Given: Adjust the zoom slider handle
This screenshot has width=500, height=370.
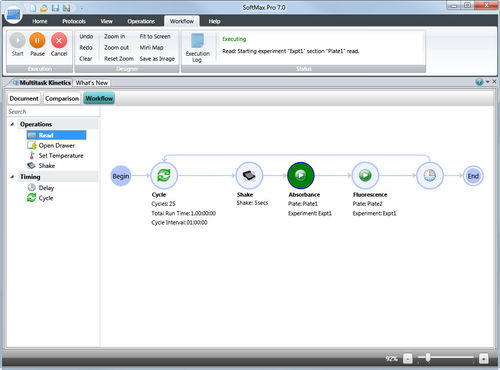Looking at the screenshot, I should [x=428, y=358].
